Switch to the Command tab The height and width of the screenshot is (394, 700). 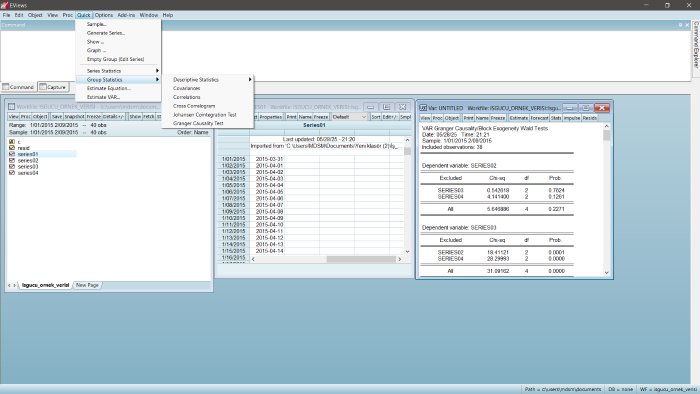(18, 87)
